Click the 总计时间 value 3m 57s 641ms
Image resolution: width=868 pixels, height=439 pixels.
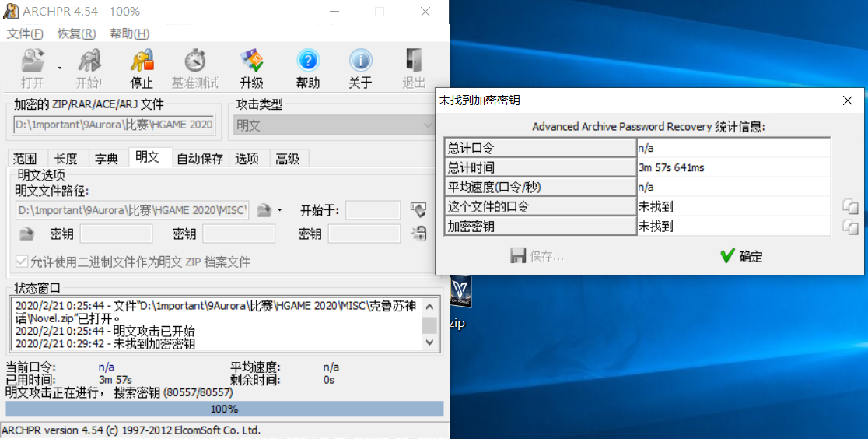(671, 167)
